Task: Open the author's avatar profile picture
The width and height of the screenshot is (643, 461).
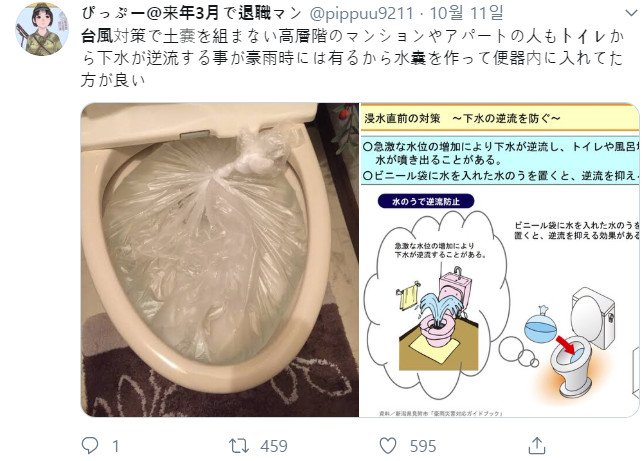Action: coord(42,29)
